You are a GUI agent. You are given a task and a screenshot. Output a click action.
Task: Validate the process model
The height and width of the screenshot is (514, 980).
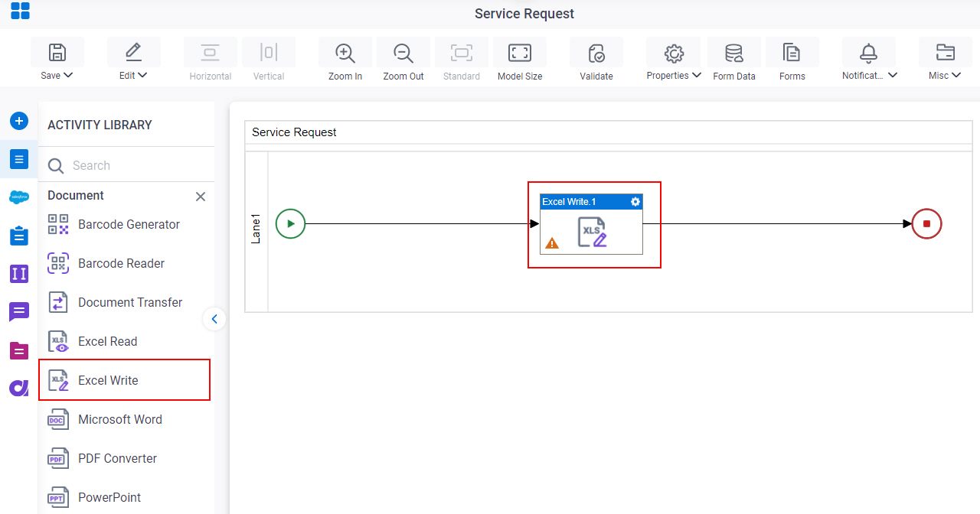tap(596, 52)
